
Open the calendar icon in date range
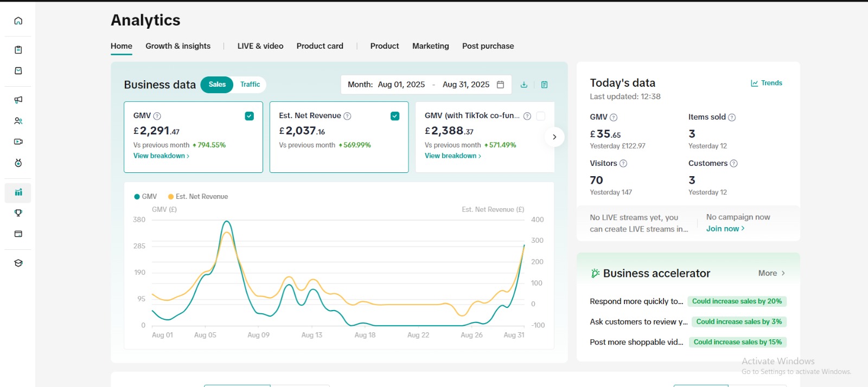501,85
